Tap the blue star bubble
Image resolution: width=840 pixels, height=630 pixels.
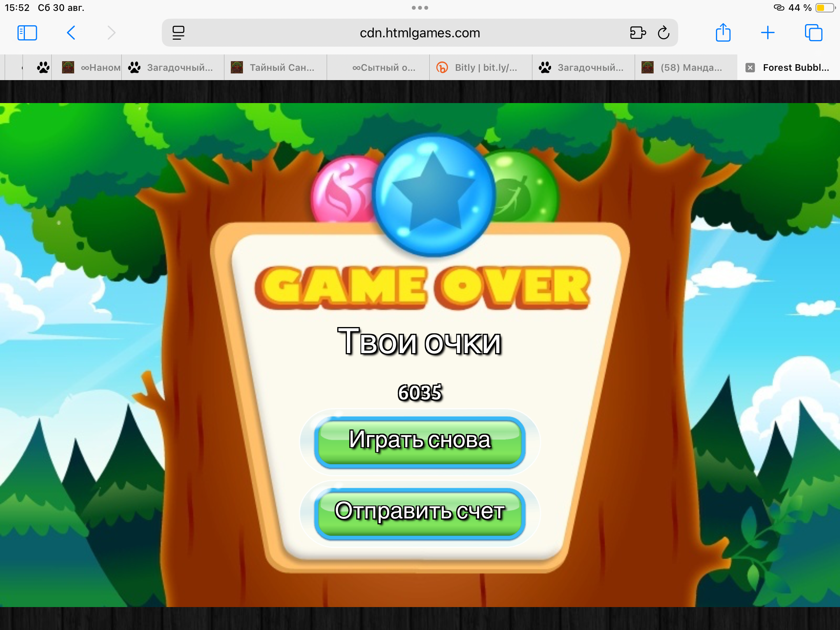point(434,195)
